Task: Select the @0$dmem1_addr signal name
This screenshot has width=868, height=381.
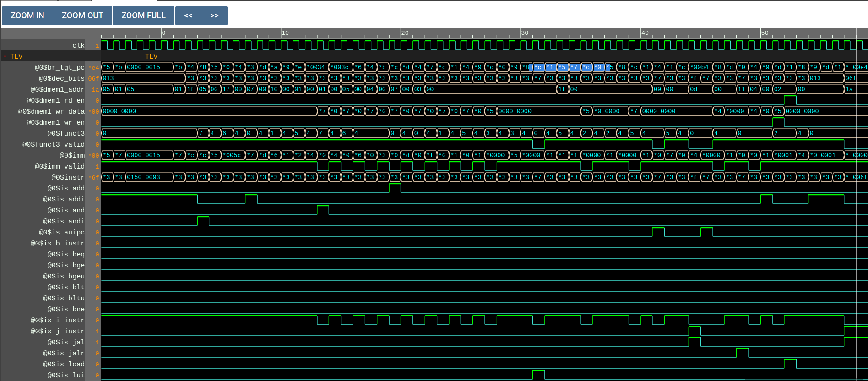Action: pos(58,89)
